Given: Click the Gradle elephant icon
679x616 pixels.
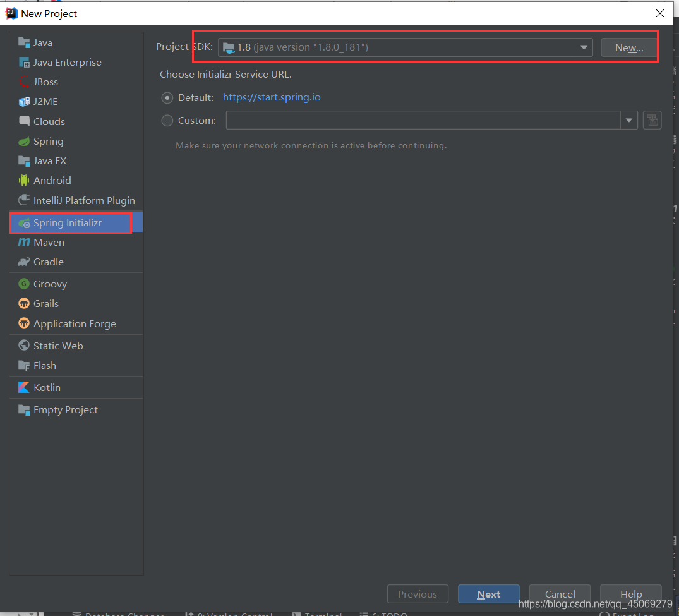Looking at the screenshot, I should click(24, 262).
